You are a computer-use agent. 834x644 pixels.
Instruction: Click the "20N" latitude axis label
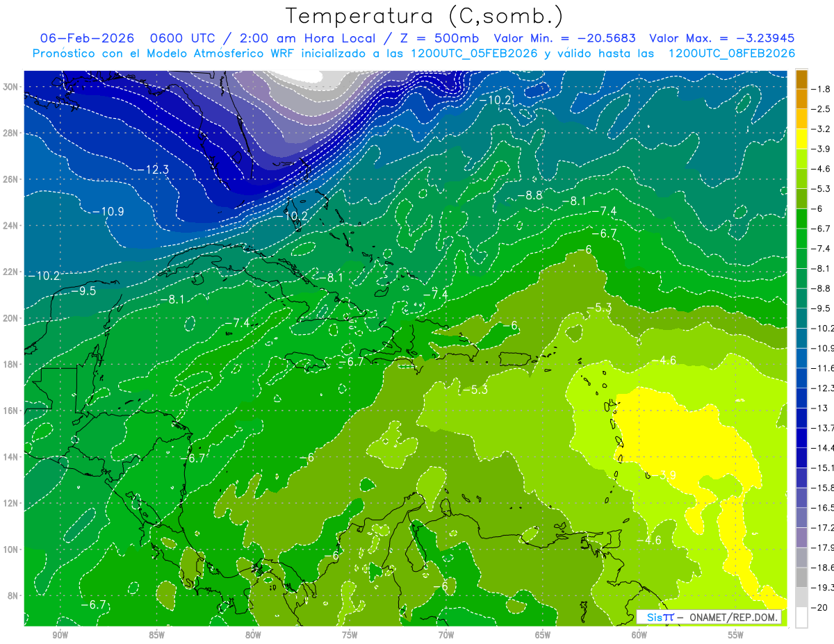[11, 318]
